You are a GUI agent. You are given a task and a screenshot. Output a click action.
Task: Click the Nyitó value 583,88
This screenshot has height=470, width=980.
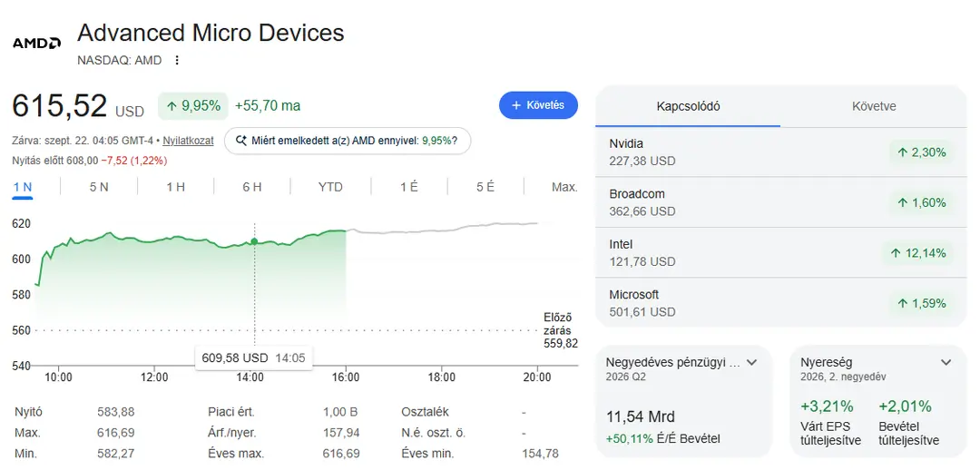click(x=115, y=412)
